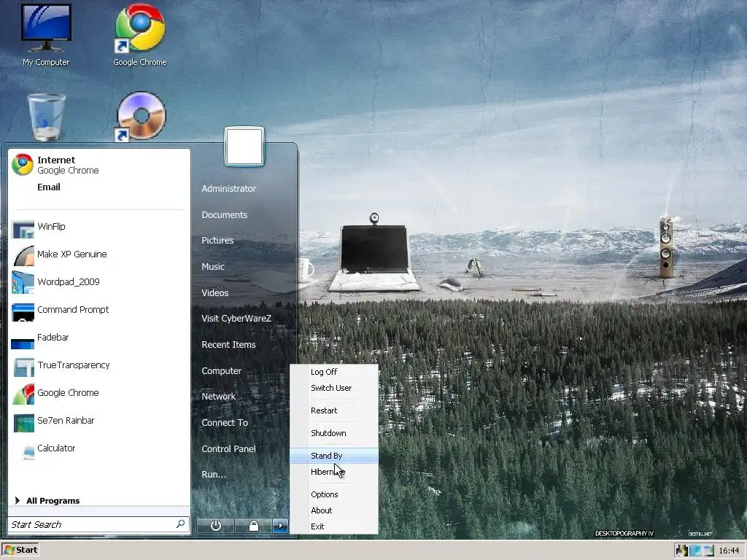Open the Administrator folder link

coord(228,189)
